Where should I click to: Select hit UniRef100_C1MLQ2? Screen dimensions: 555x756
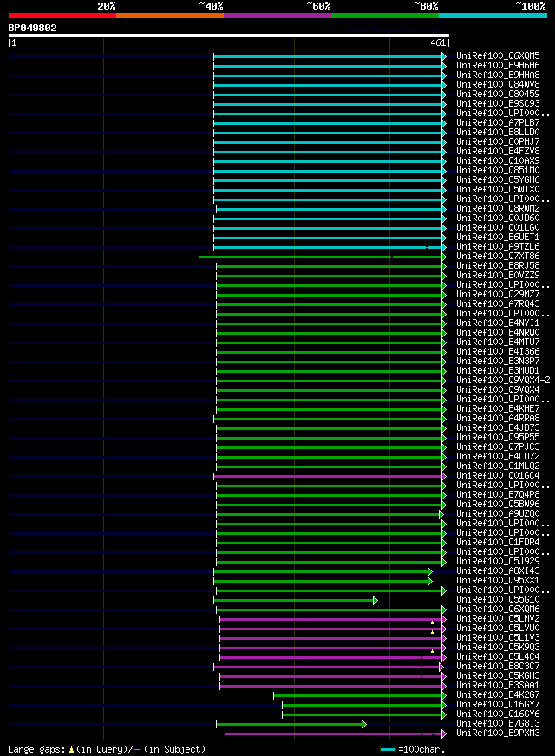[x=498, y=466]
